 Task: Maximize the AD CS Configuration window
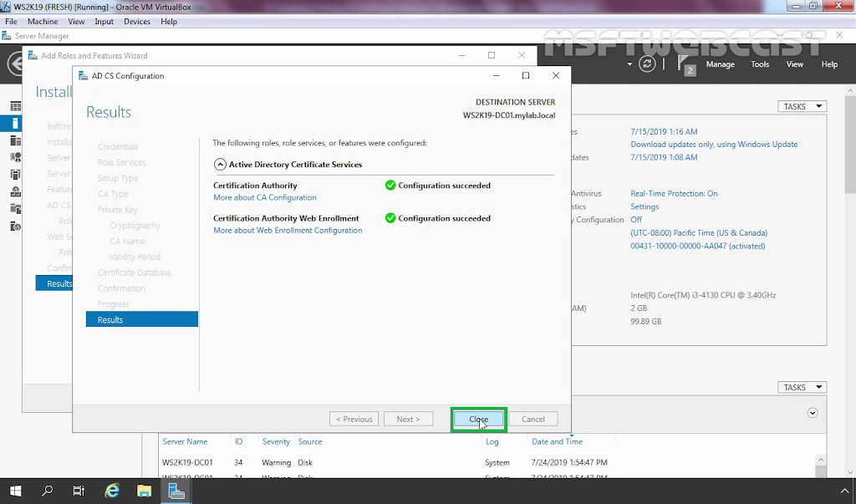coord(526,76)
